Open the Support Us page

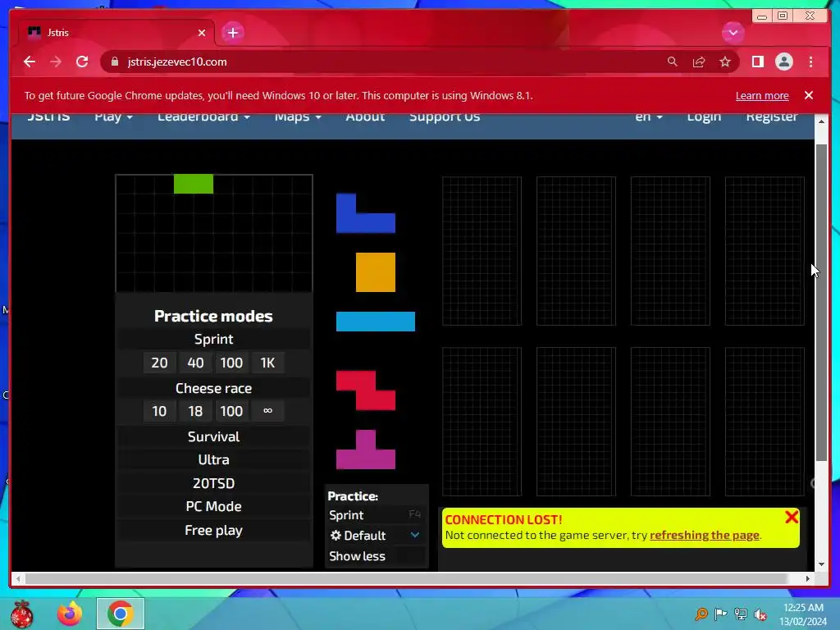coord(445,116)
